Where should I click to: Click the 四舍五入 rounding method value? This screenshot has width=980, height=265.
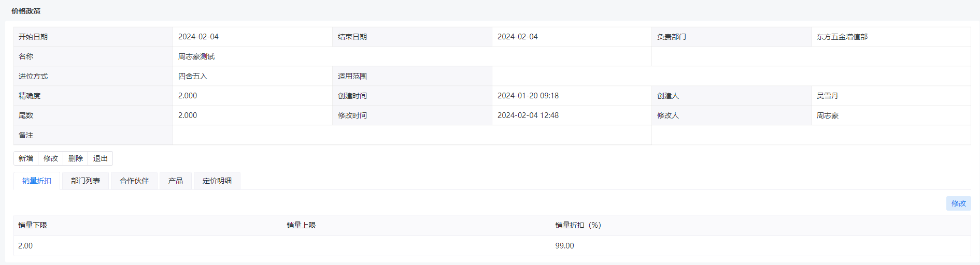click(x=193, y=76)
